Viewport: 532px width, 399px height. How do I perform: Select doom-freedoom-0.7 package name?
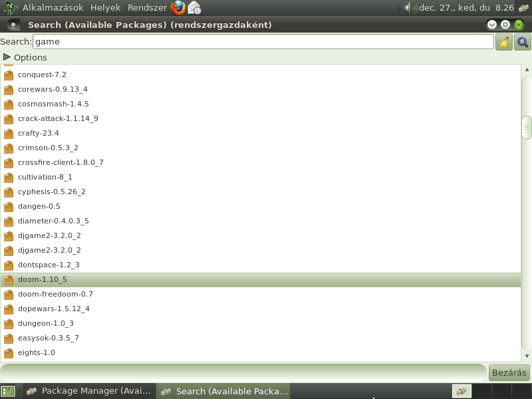55,294
